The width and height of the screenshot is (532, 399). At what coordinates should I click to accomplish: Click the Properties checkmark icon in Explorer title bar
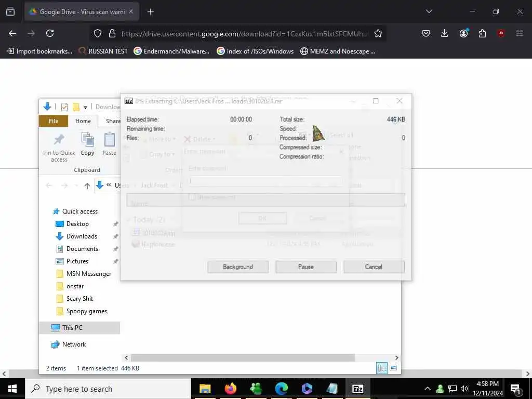coord(64,107)
